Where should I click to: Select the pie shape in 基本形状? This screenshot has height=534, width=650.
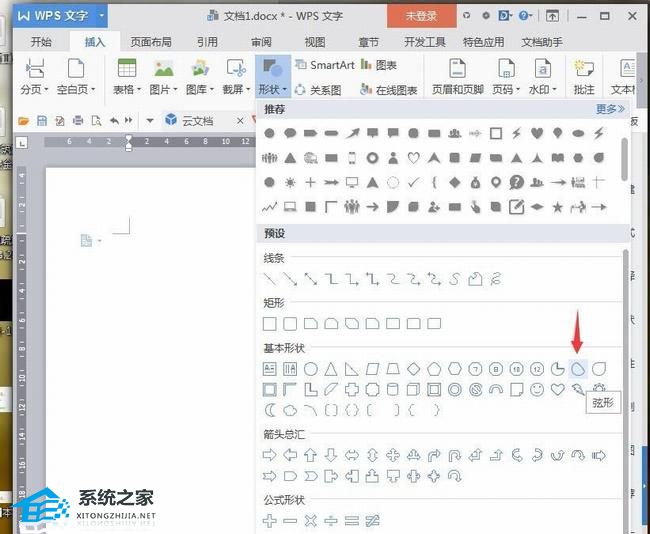pyautogui.click(x=557, y=369)
